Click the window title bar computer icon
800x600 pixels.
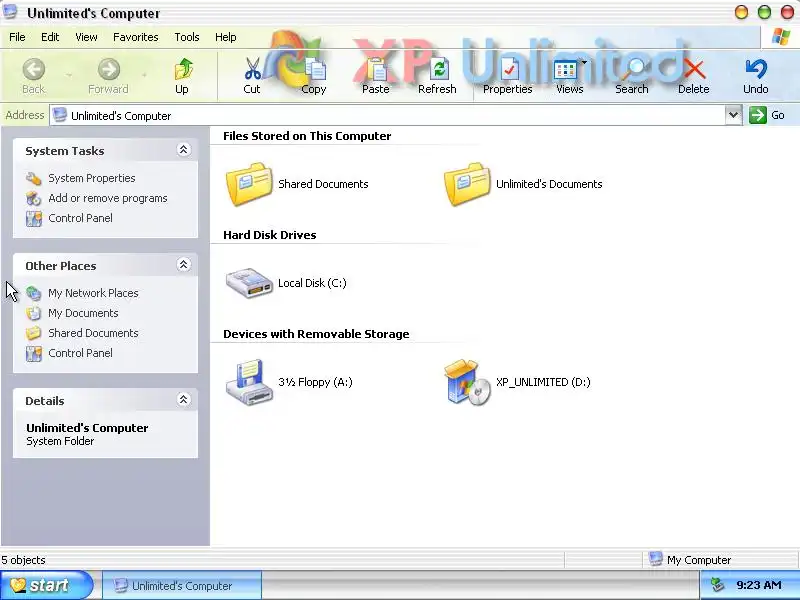tap(10, 12)
